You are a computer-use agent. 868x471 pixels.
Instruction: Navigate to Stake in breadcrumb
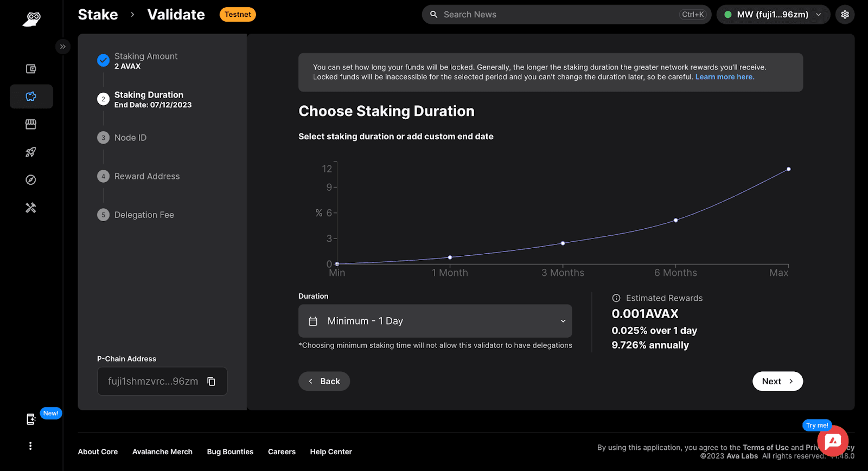(x=98, y=15)
